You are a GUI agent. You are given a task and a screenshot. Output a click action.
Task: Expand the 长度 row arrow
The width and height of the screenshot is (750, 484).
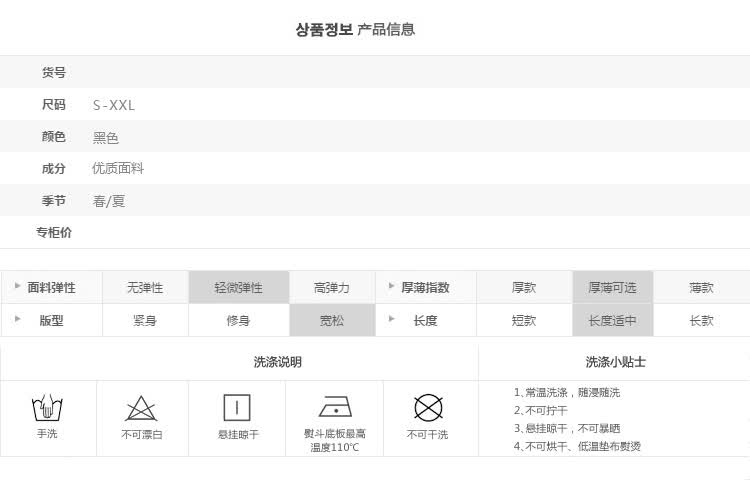(391, 320)
